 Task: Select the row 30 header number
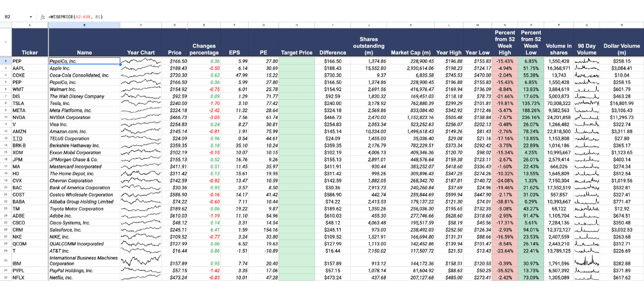pyautogui.click(x=6, y=260)
